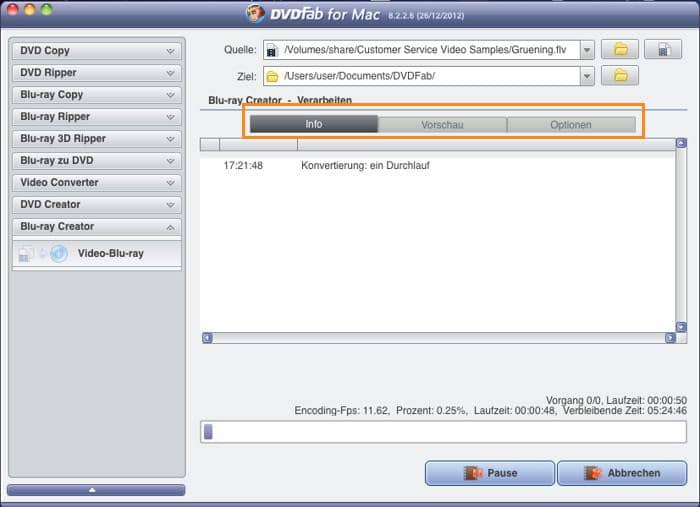
Task: Expand the Blu-ray zu DVD section
Action: coord(97,160)
